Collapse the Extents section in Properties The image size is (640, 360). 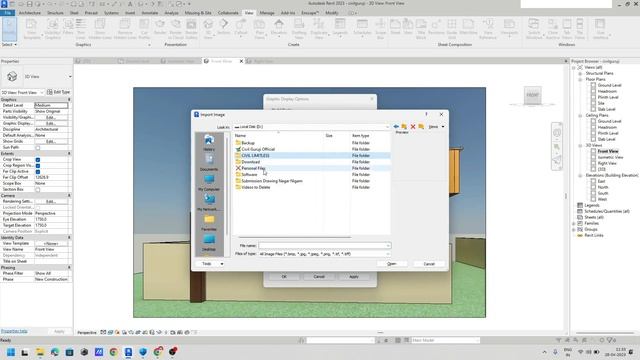pos(69,153)
